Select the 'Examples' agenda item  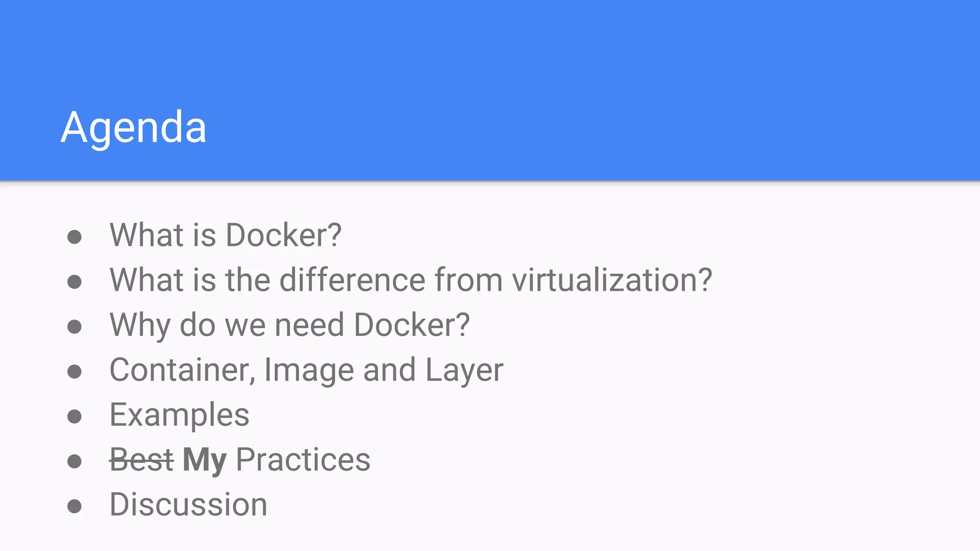(x=179, y=416)
